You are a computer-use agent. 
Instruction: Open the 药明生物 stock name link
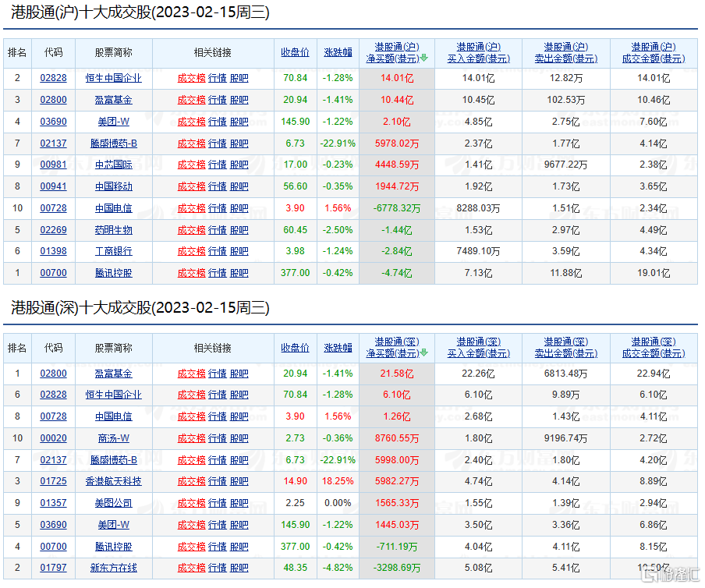coord(113,230)
